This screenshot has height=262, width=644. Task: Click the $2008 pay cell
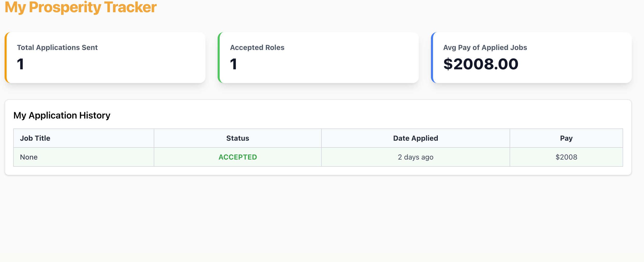pyautogui.click(x=566, y=157)
